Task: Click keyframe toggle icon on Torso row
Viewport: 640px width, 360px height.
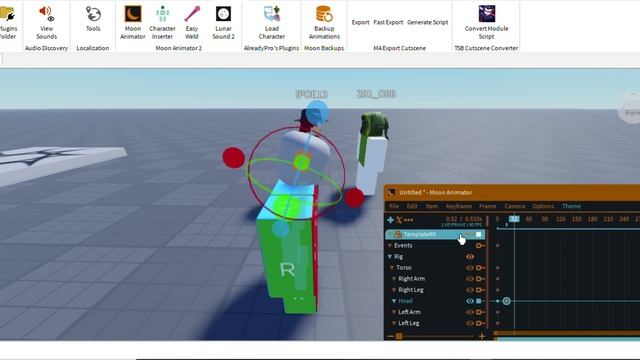Action: coord(480,268)
